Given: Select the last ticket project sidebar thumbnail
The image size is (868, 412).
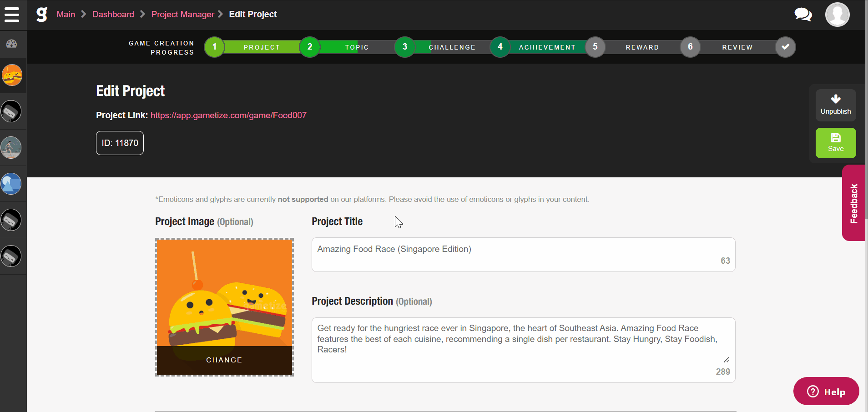Looking at the screenshot, I should click(11, 256).
